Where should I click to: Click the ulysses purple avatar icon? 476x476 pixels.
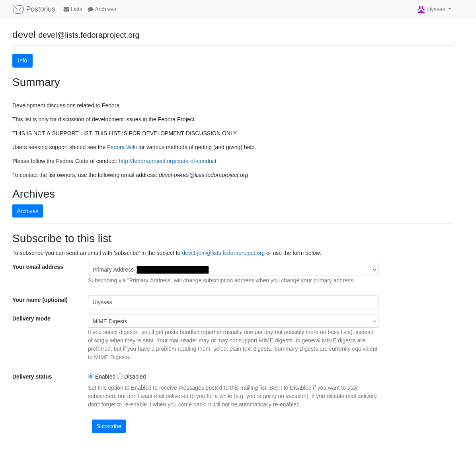coord(421,10)
